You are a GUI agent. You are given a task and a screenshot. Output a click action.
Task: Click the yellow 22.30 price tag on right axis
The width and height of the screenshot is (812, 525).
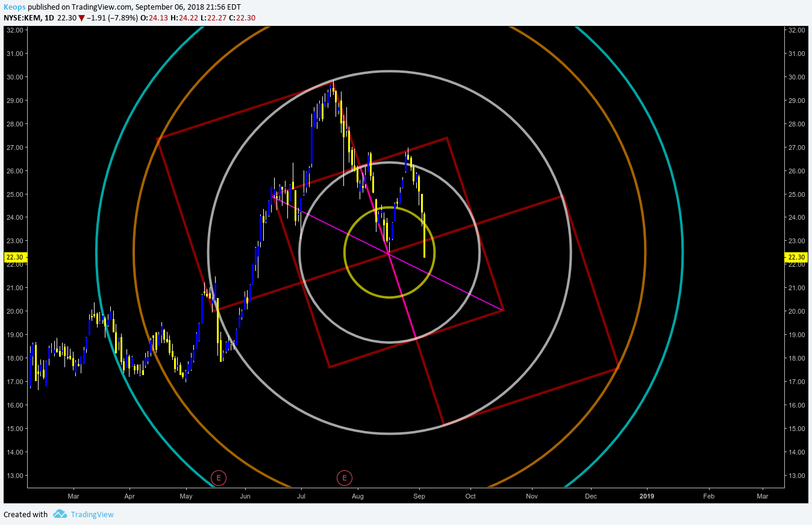pyautogui.click(x=796, y=257)
